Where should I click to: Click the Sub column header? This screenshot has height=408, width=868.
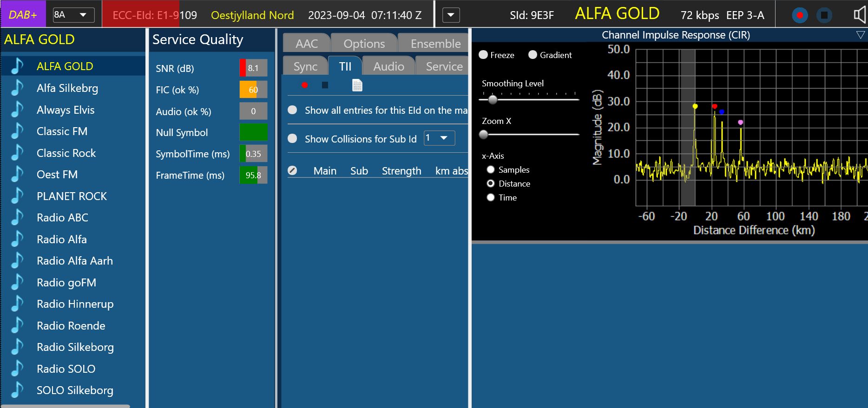coord(359,171)
